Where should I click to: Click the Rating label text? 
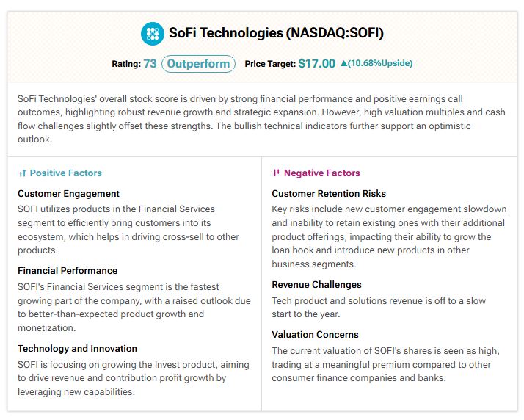(126, 64)
